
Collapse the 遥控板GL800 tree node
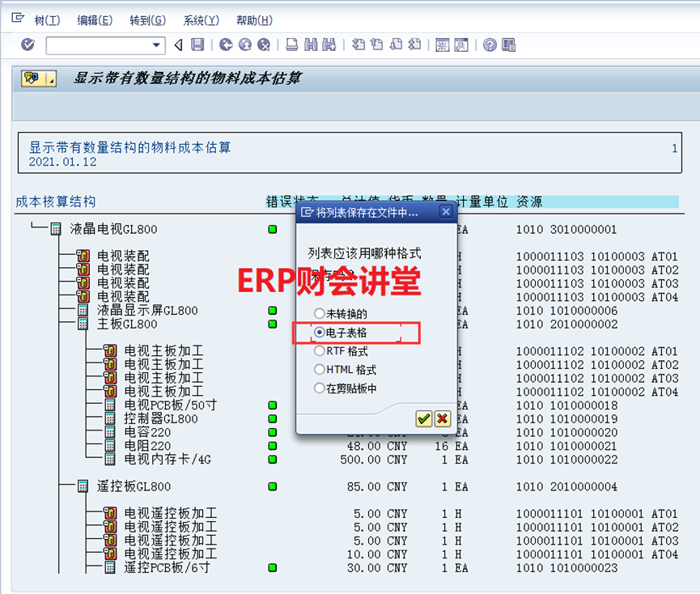[83, 487]
